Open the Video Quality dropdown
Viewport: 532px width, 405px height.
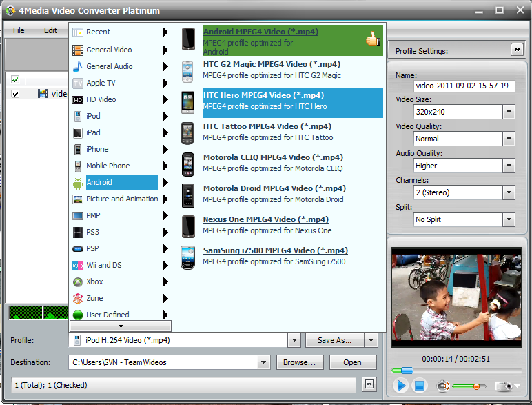(x=509, y=139)
